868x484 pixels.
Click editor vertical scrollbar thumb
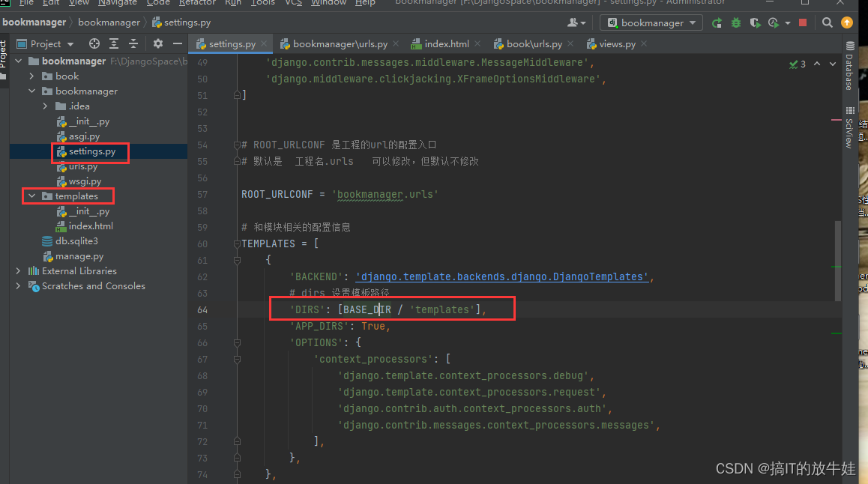(x=837, y=261)
